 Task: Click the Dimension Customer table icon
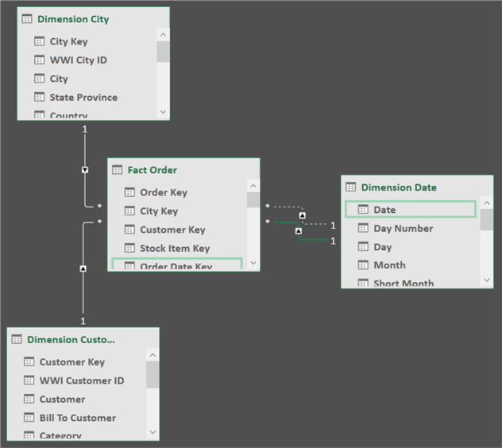pyautogui.click(x=17, y=339)
